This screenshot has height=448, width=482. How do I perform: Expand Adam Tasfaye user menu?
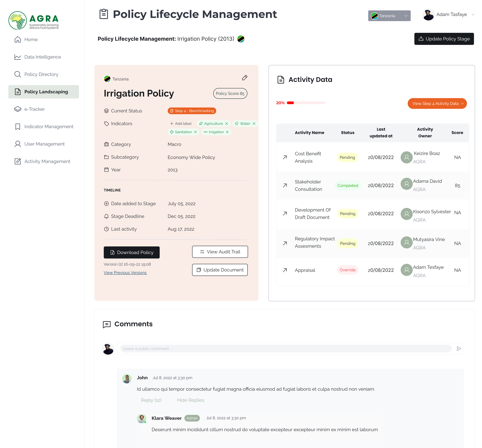[x=473, y=14]
